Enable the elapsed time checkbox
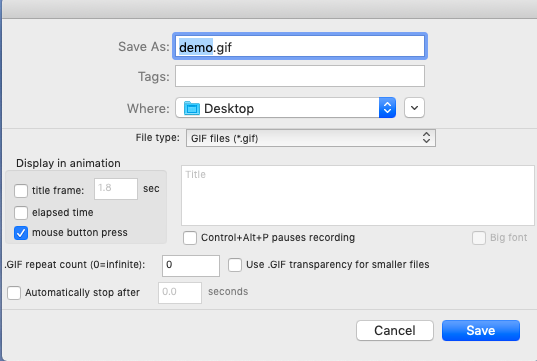The width and height of the screenshot is (537, 361). [21, 213]
